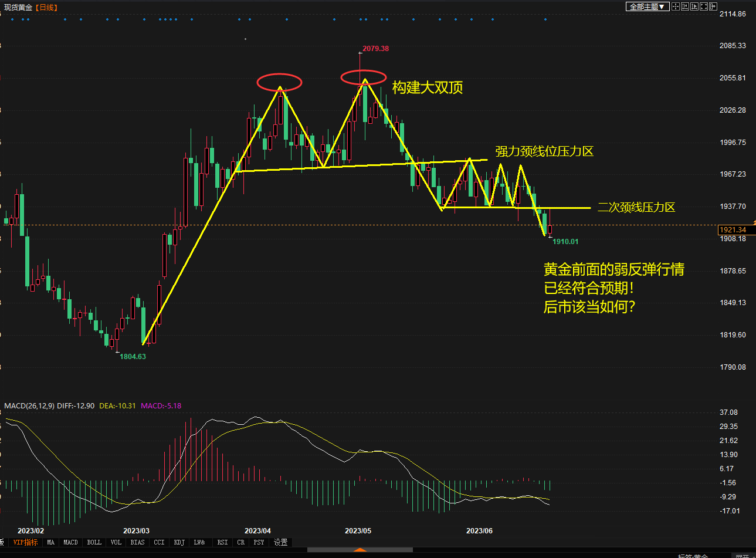Viewport: 756px width, 558px height.
Task: Click the orange arrow at current price label
Action: click(754, 222)
